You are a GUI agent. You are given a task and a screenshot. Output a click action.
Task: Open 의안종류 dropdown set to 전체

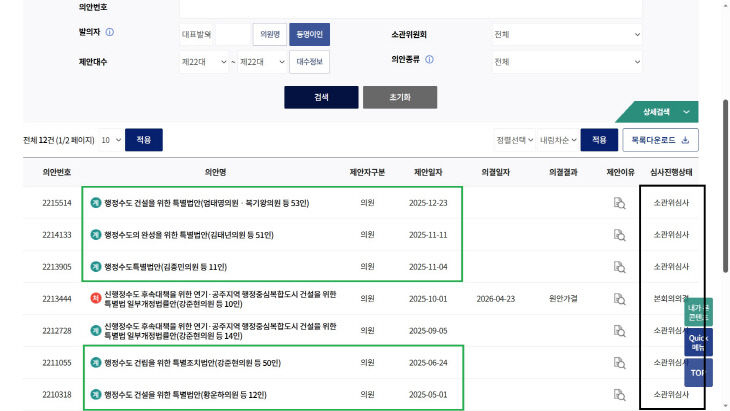567,62
